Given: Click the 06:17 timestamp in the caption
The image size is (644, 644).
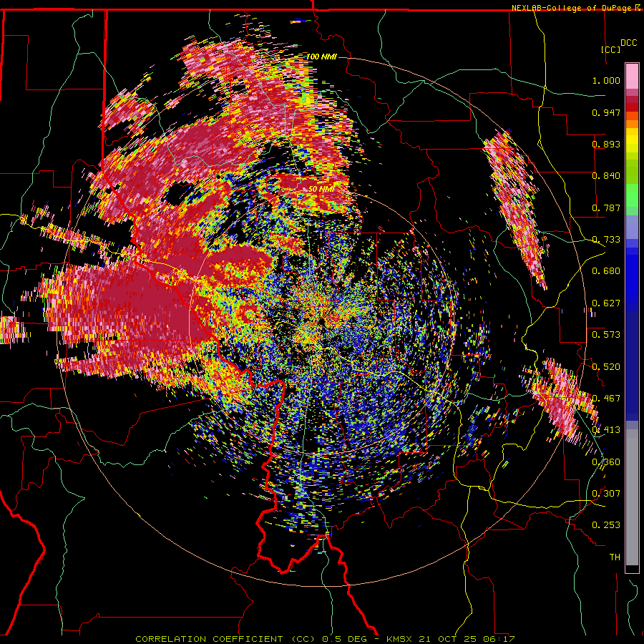Looking at the screenshot, I should [x=499, y=639].
